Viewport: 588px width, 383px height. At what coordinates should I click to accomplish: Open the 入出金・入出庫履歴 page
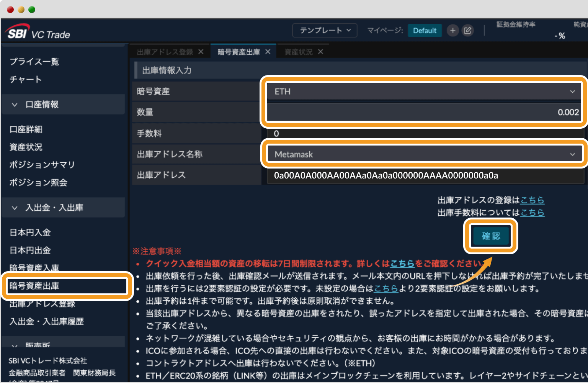pyautogui.click(x=46, y=321)
